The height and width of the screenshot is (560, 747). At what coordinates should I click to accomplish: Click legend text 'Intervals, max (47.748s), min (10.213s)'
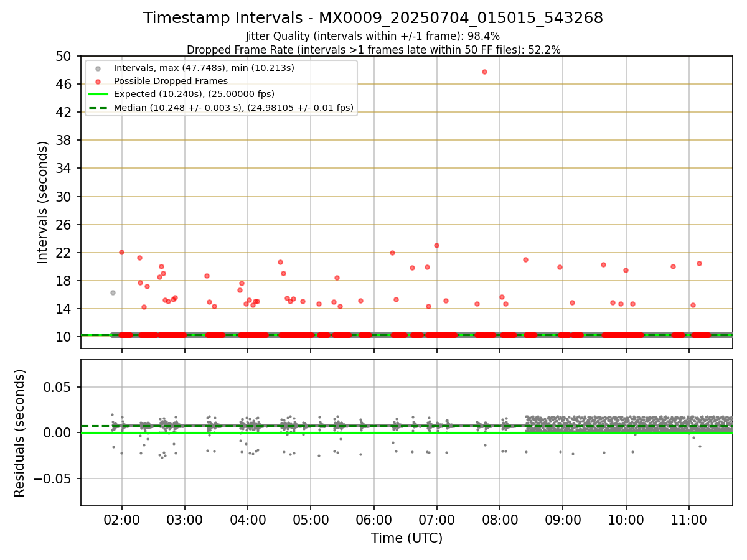coord(204,68)
